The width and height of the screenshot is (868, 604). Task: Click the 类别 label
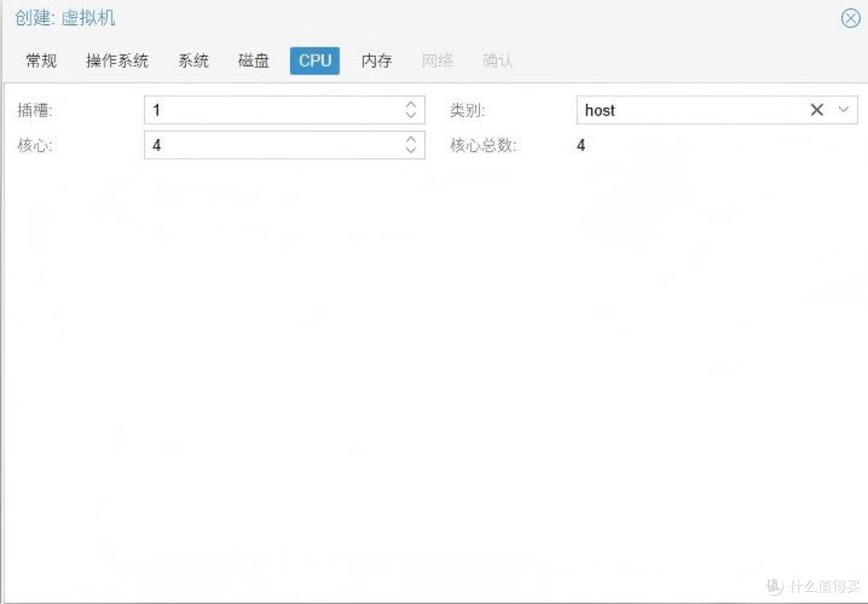[467, 110]
